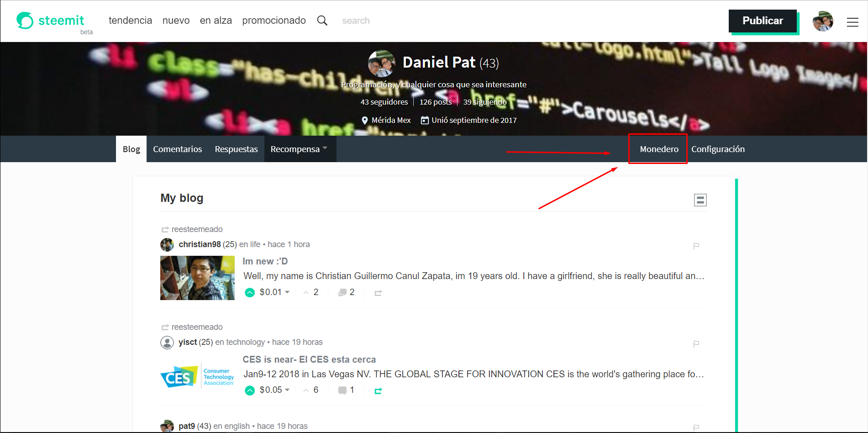Open the hamburger menu icon
Screen dimensions: 868x433
click(852, 22)
